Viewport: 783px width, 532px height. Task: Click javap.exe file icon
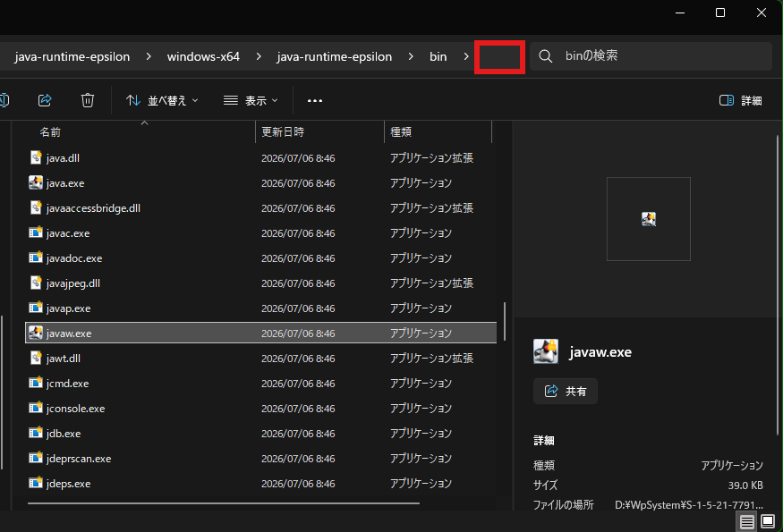coord(36,308)
